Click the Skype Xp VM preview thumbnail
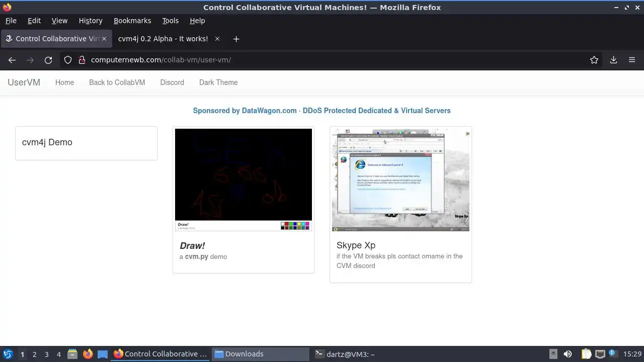The image size is (644, 362). click(400, 179)
